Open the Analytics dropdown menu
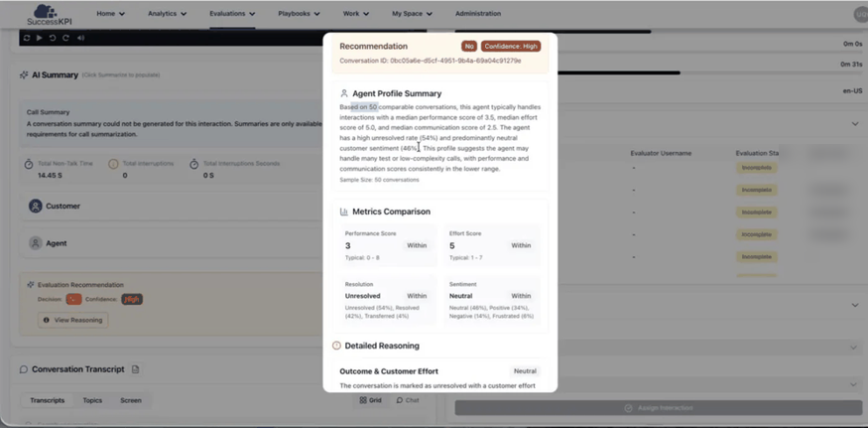Viewport: 868px width, 428px height. [168, 13]
